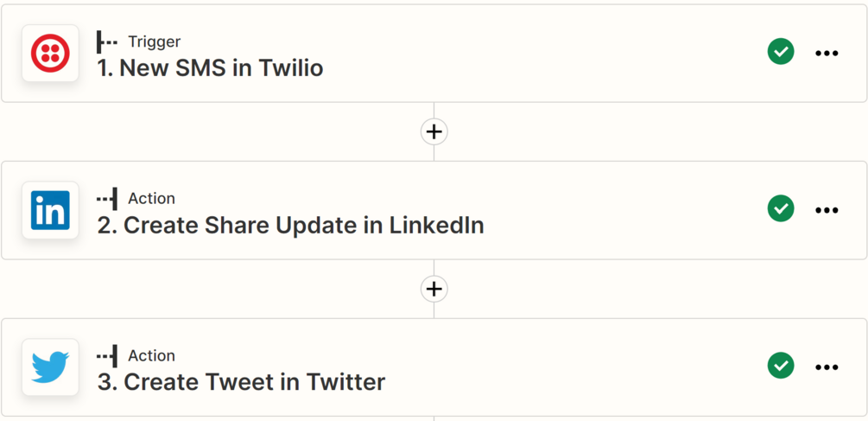This screenshot has width=868, height=421.
Task: Click the green checkmark on Twitter step
Action: coord(781,367)
